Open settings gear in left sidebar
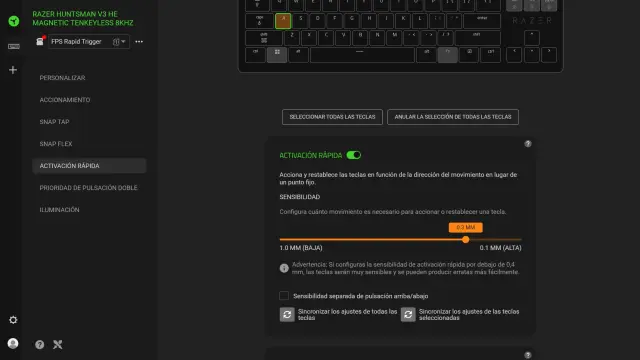Screen dimensions: 640x360 point(13,320)
